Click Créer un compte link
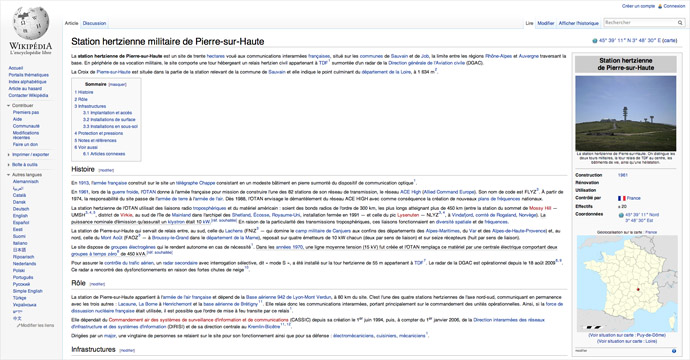 (x=638, y=6)
